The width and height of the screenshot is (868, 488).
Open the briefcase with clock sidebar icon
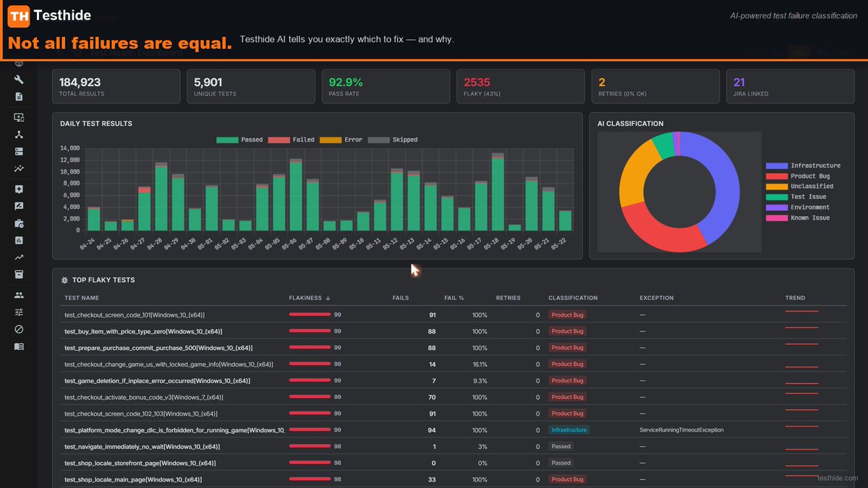pos(20,223)
